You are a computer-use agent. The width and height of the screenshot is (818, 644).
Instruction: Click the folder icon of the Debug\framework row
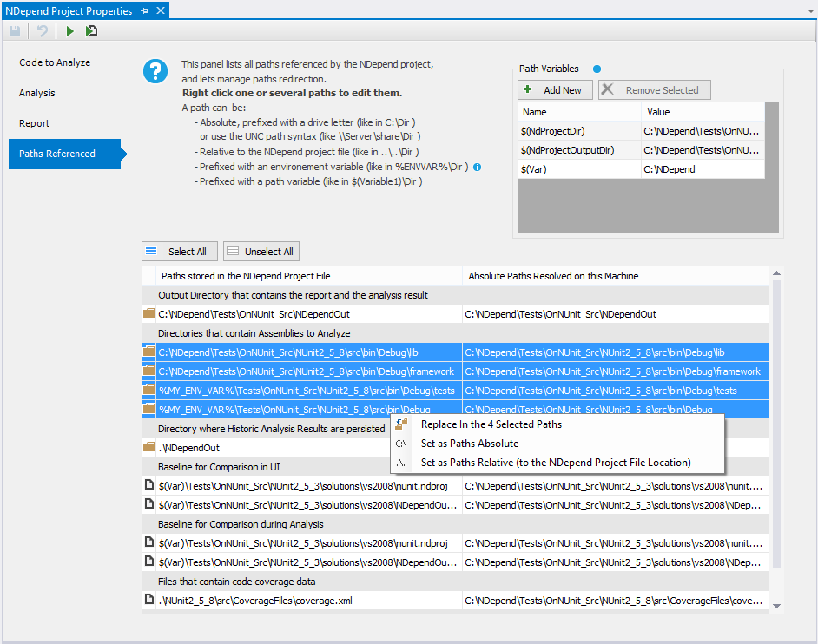[149, 371]
